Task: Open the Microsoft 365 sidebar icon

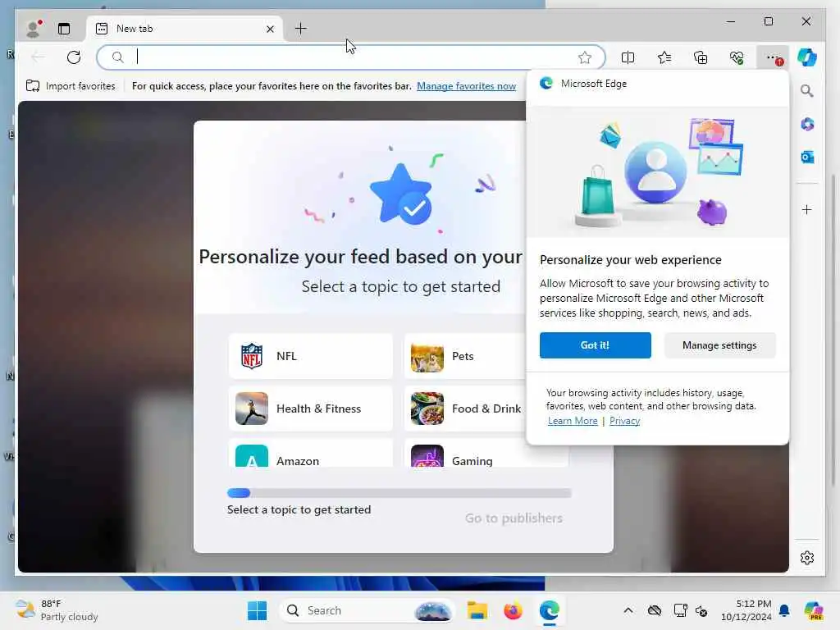Action: point(807,125)
